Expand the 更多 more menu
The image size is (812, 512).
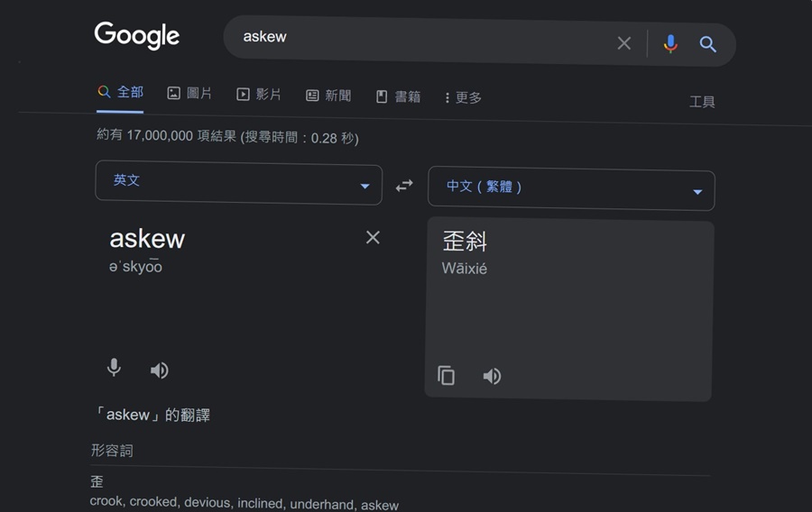coord(464,97)
